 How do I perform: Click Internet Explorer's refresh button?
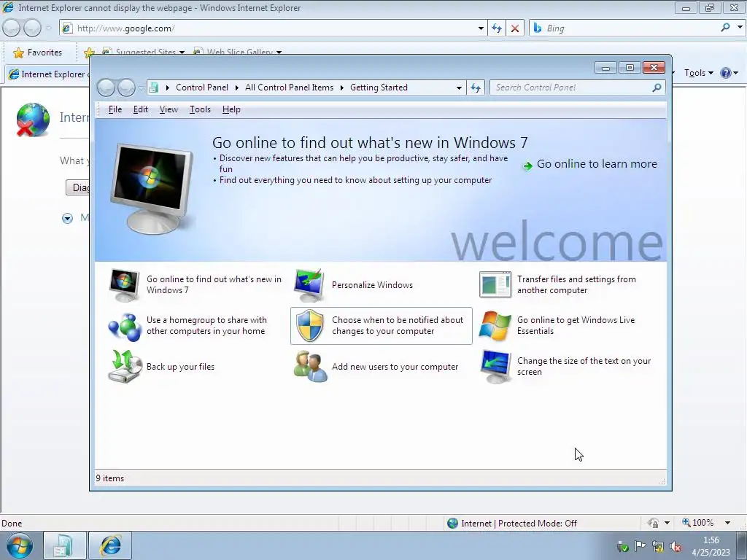coord(496,28)
